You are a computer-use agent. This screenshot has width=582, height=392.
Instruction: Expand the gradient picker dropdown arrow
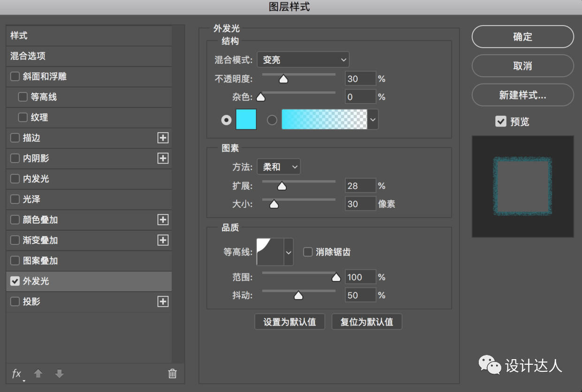tap(373, 120)
